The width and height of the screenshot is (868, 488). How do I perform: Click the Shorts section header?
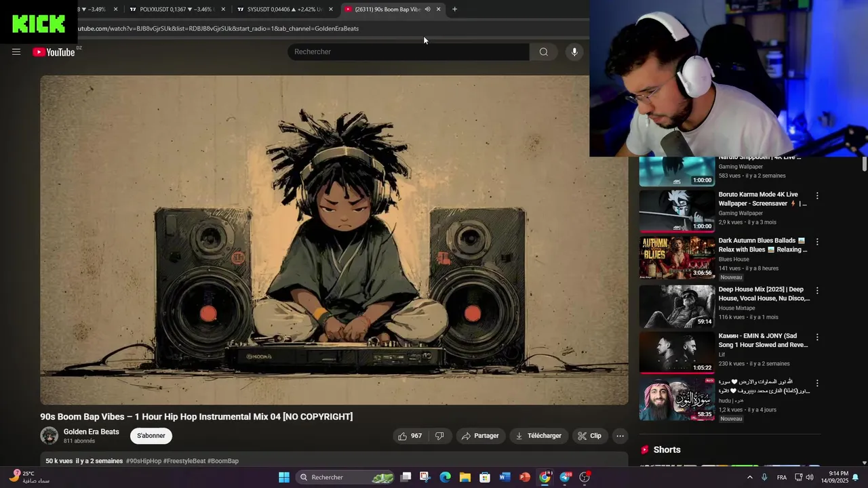660,449
